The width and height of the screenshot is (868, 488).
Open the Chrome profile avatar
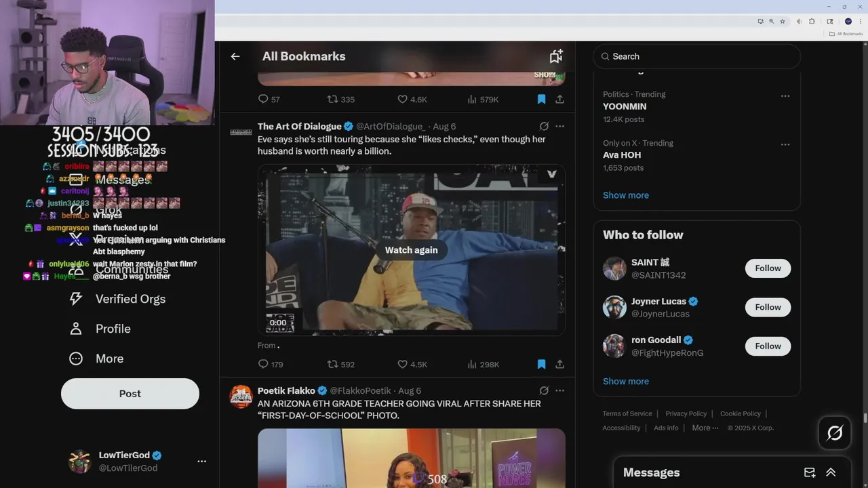tap(848, 22)
